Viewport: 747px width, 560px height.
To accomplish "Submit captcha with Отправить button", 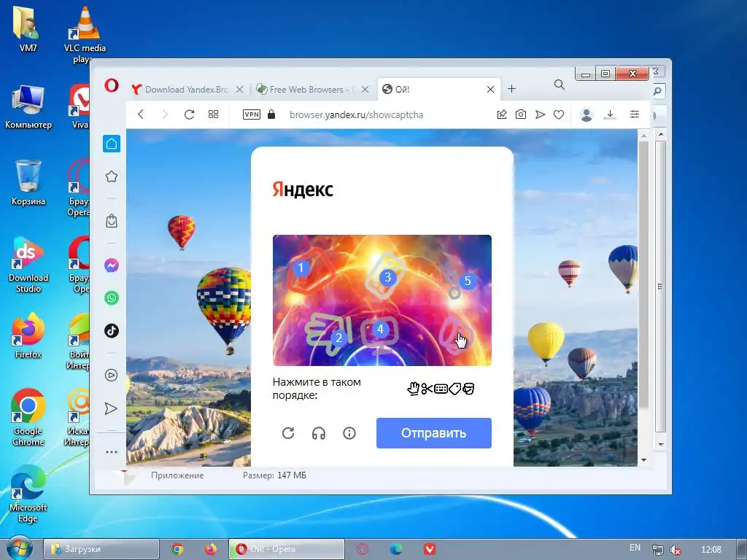I will (433, 433).
